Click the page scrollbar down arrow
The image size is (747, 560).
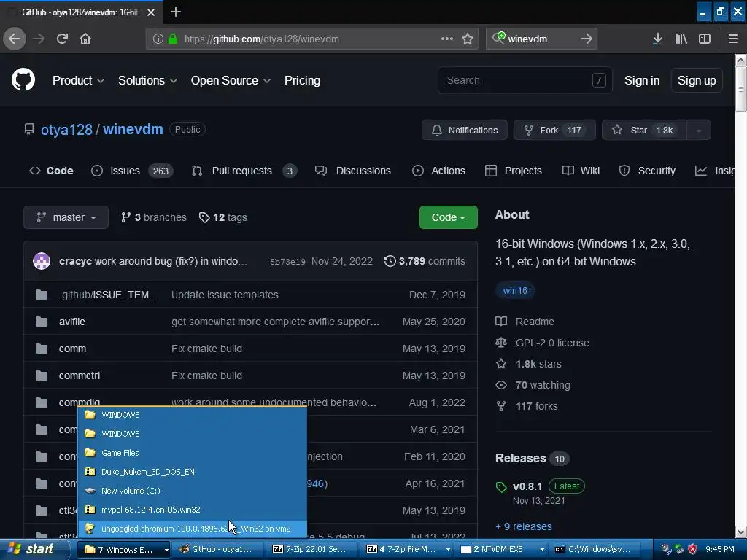click(x=740, y=532)
